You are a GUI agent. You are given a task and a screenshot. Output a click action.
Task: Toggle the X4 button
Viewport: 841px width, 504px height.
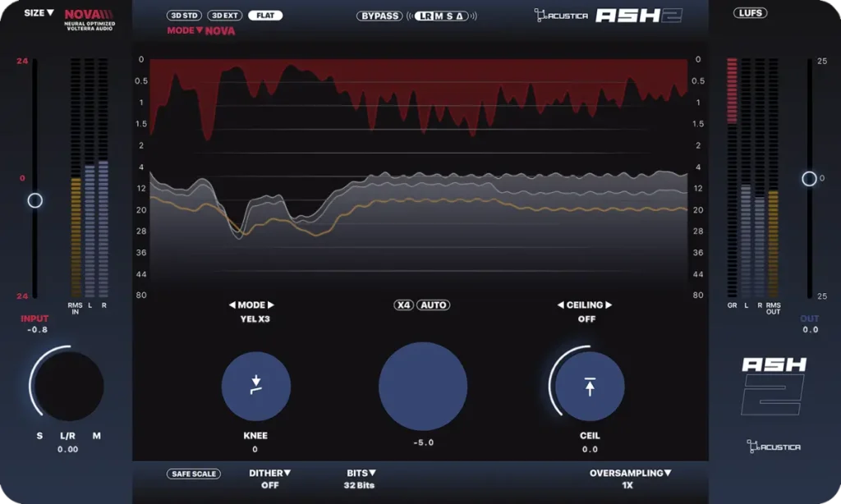coord(403,305)
